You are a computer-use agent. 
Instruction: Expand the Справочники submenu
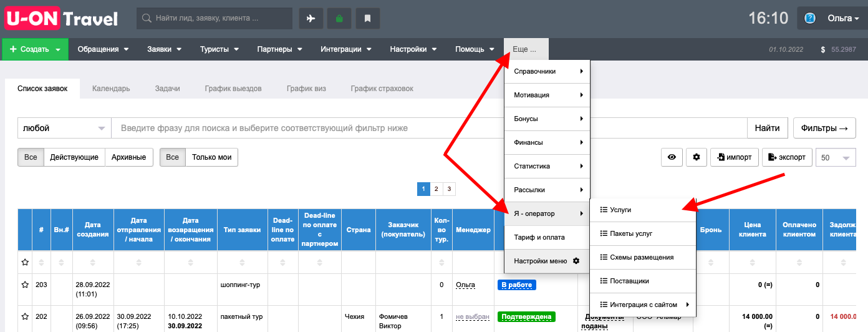547,71
